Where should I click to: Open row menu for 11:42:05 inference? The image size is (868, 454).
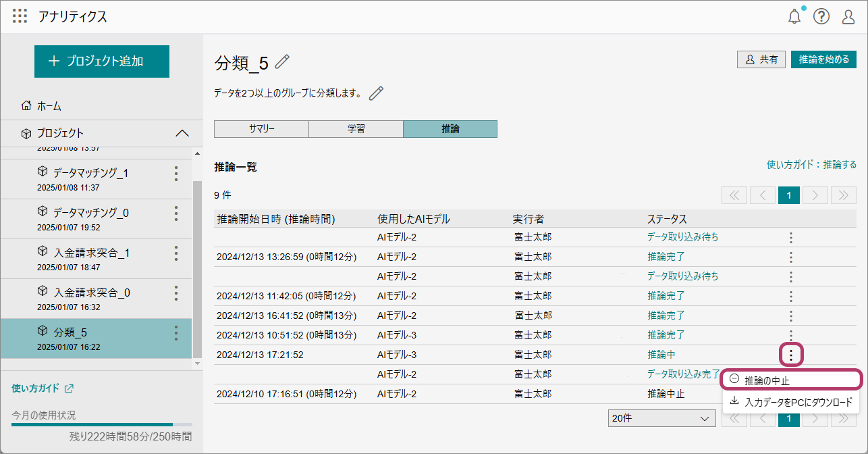(790, 296)
